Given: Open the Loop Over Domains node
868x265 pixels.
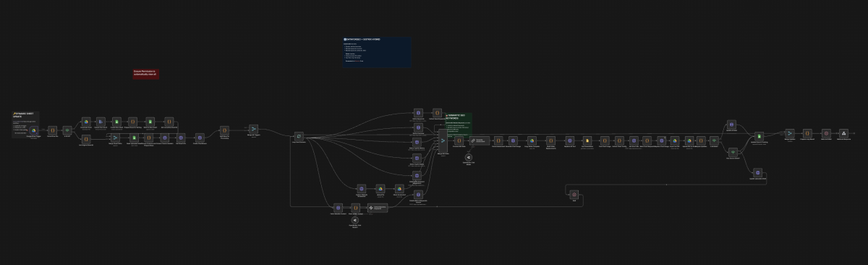Looking at the screenshot, I should 299,136.
